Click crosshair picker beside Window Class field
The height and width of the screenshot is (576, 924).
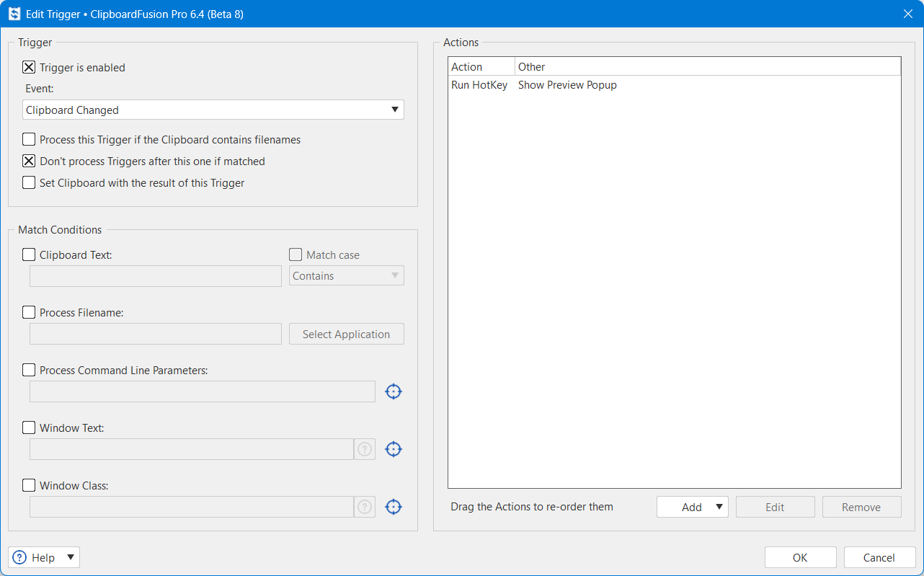[394, 507]
